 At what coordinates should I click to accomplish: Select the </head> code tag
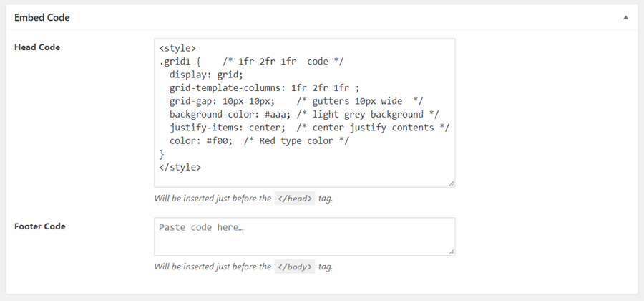pyautogui.click(x=295, y=199)
